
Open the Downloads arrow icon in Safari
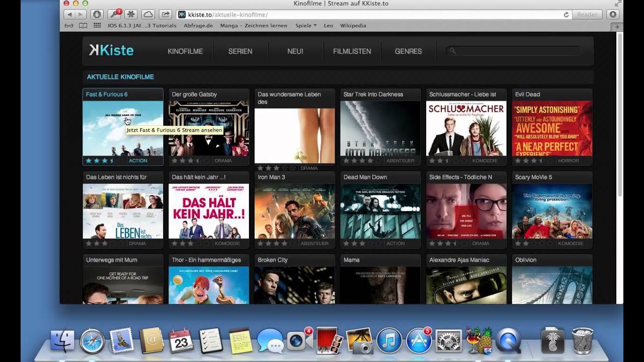point(612,15)
